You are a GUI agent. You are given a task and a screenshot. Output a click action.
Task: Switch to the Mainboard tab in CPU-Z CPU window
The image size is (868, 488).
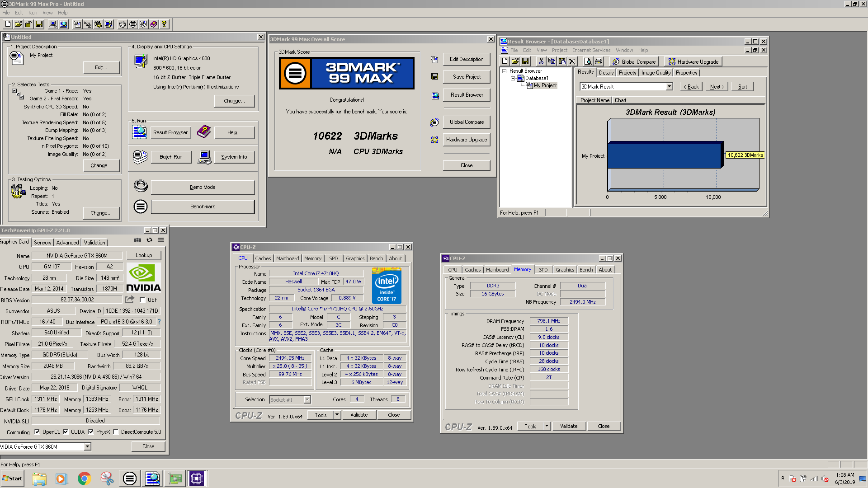click(288, 258)
